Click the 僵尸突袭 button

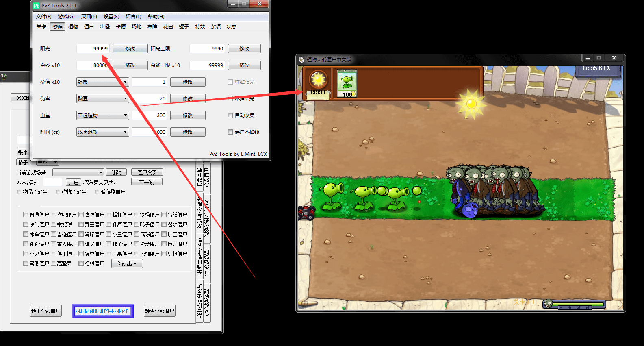pyautogui.click(x=147, y=172)
